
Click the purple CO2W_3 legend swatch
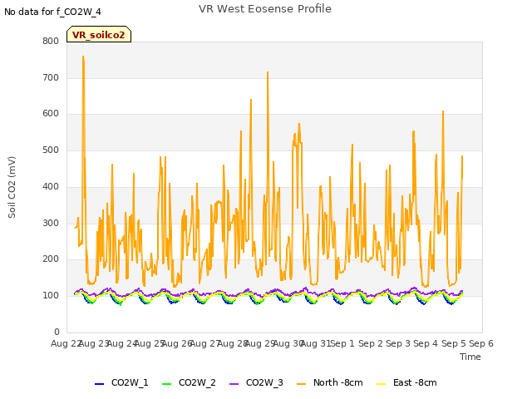click(x=234, y=384)
